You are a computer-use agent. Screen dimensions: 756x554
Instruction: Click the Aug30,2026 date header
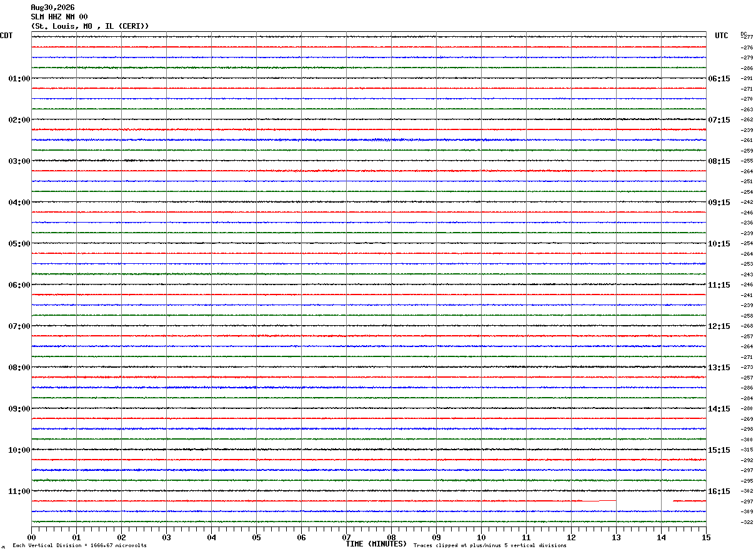coord(52,8)
